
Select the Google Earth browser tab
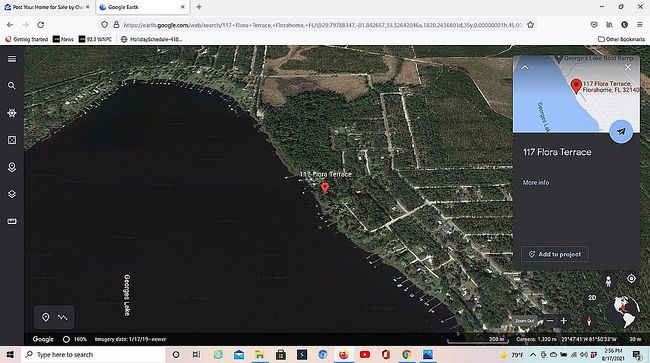(142, 7)
